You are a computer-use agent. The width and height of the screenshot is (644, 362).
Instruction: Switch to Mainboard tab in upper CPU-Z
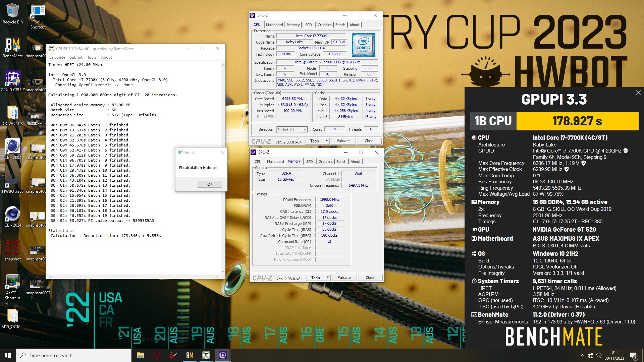click(x=274, y=25)
